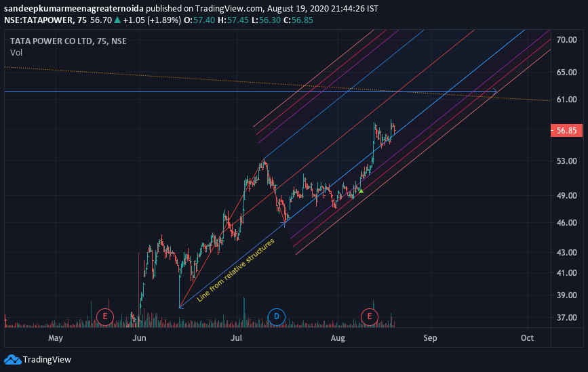Click the 70.00 price axis label

566,40
